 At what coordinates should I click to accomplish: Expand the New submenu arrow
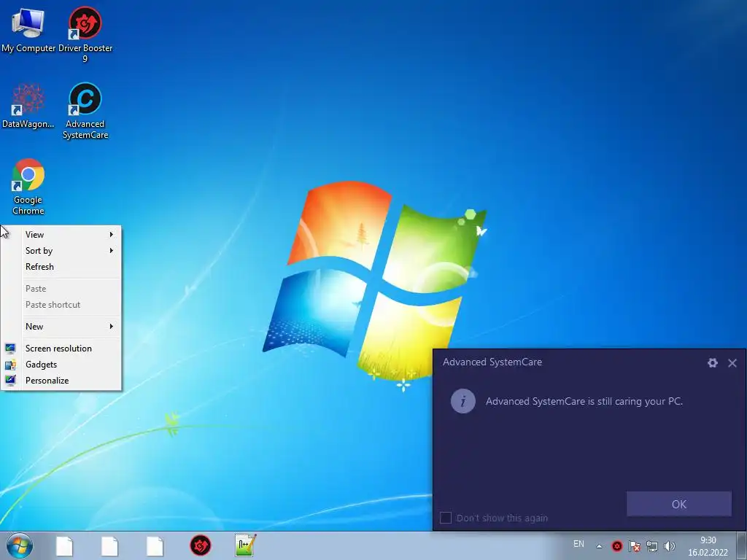point(112,326)
